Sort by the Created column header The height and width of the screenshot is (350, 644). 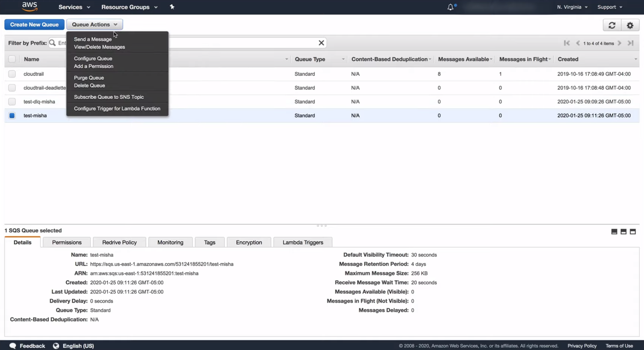[568, 59]
